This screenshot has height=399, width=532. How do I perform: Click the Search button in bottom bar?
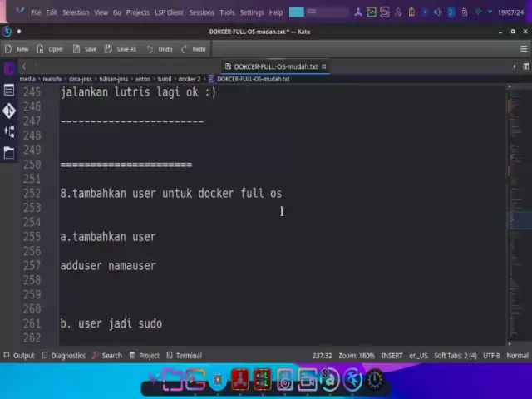click(106, 356)
